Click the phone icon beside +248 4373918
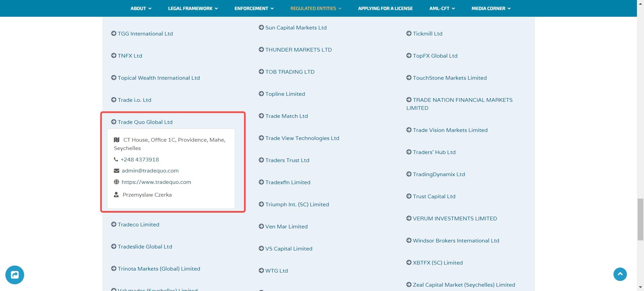The image size is (644, 291). pos(116,159)
